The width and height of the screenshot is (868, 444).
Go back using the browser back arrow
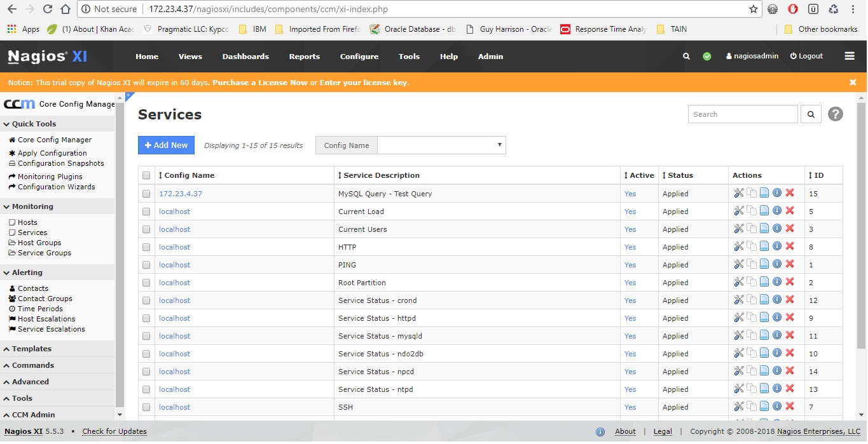(x=12, y=9)
